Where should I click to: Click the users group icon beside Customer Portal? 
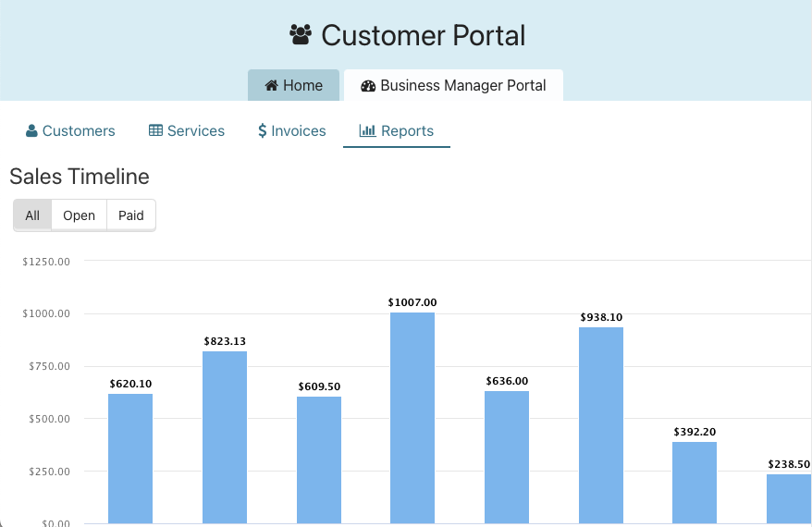click(301, 35)
